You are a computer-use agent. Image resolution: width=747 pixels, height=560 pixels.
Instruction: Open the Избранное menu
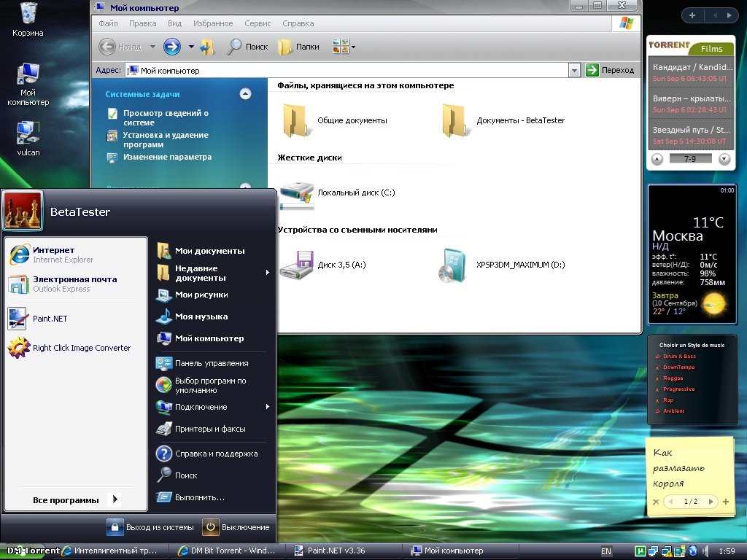(213, 23)
